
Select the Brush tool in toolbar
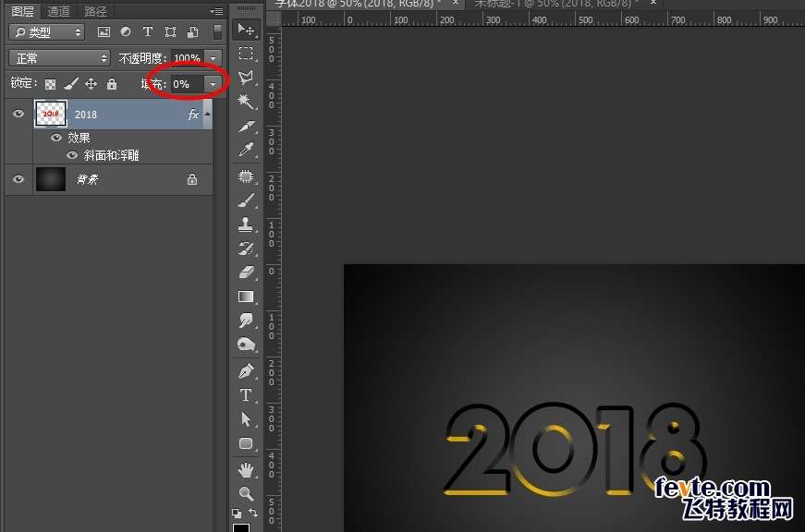tap(246, 200)
